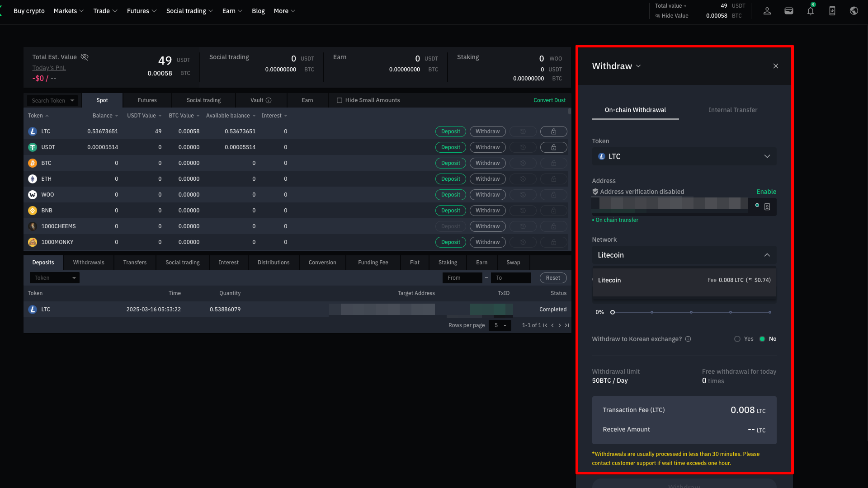
Task: Close the Withdraw panel with X
Action: (776, 66)
